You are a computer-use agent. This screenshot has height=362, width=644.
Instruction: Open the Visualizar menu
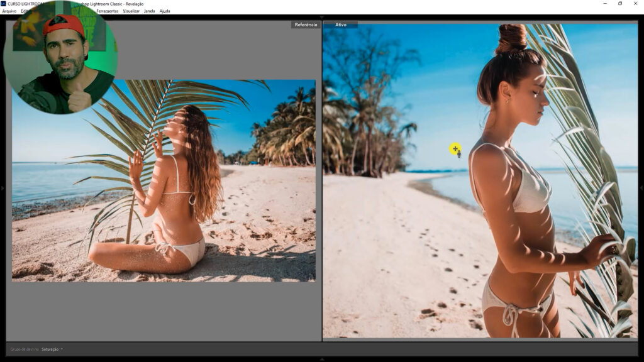pos(131,11)
